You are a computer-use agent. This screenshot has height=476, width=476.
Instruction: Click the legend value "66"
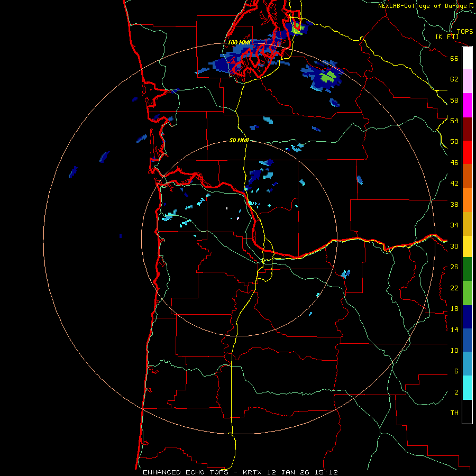point(454,58)
